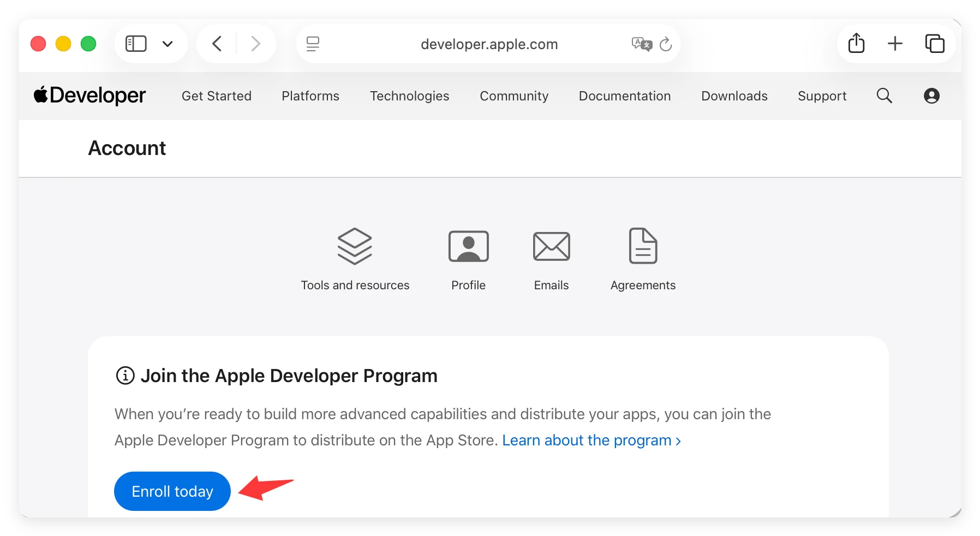Open the Technologies menu

click(410, 96)
